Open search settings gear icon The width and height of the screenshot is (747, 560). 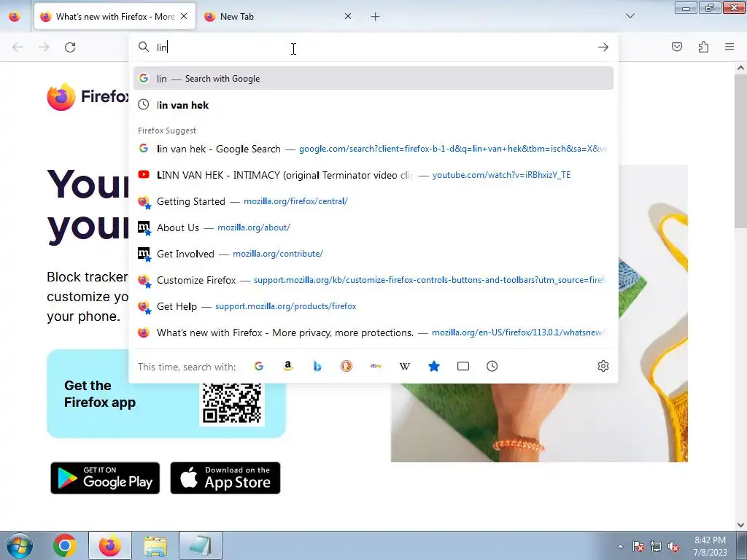click(x=603, y=366)
